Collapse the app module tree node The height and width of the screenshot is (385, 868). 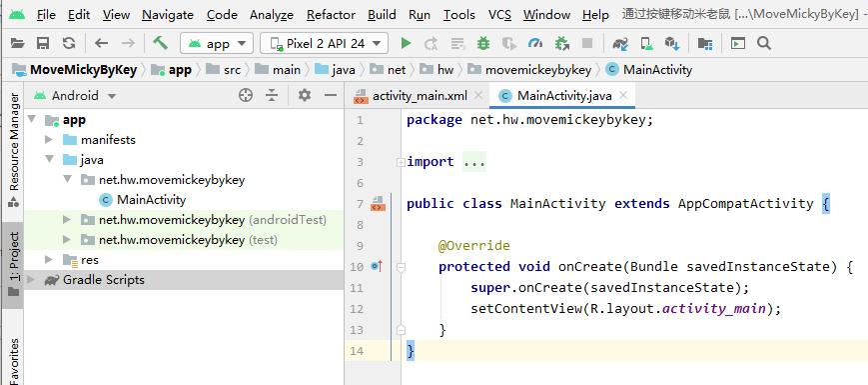click(x=31, y=119)
